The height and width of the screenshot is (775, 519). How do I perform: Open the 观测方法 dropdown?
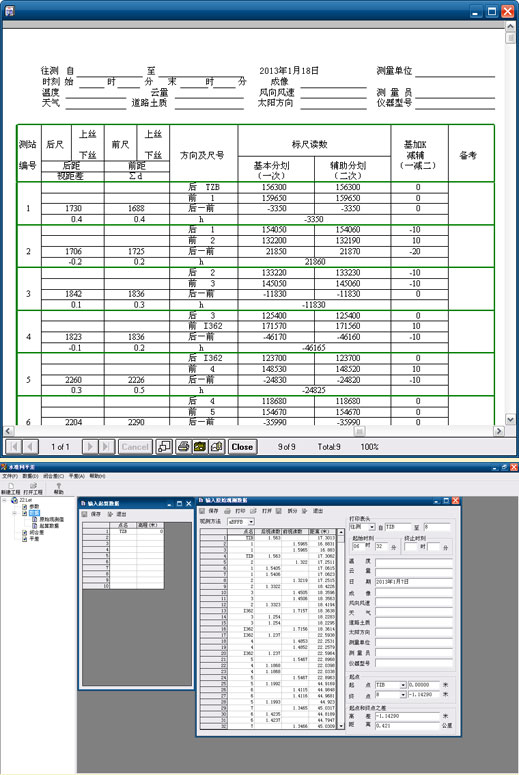tap(251, 521)
